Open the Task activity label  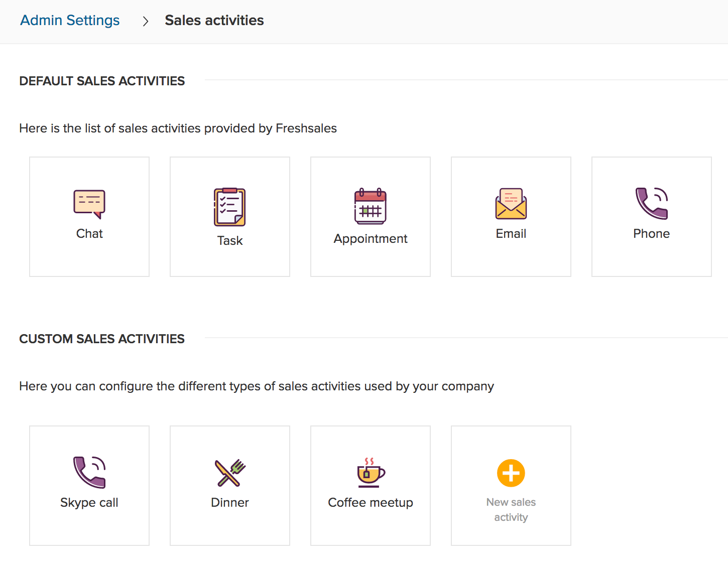[x=230, y=241]
